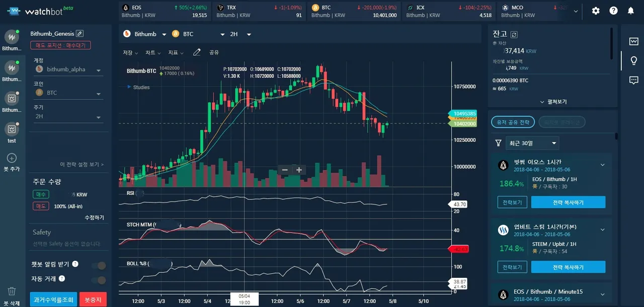Expand Studies on the chart
Viewport: 644px width, 307px height.
138,87
